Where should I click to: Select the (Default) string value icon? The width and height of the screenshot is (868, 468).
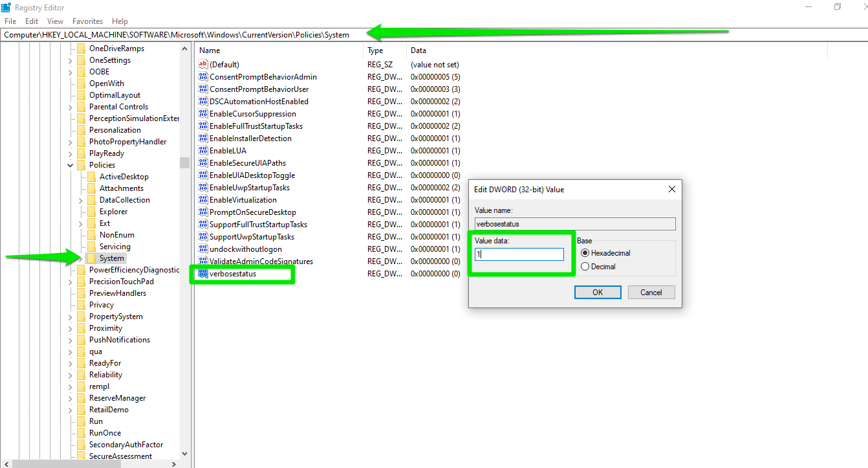203,65
